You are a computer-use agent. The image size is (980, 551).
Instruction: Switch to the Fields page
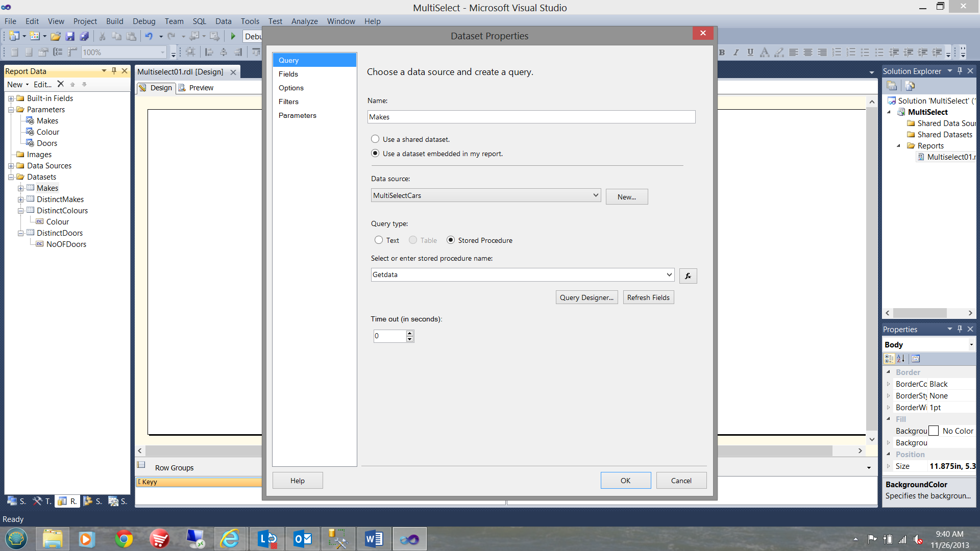click(x=288, y=74)
